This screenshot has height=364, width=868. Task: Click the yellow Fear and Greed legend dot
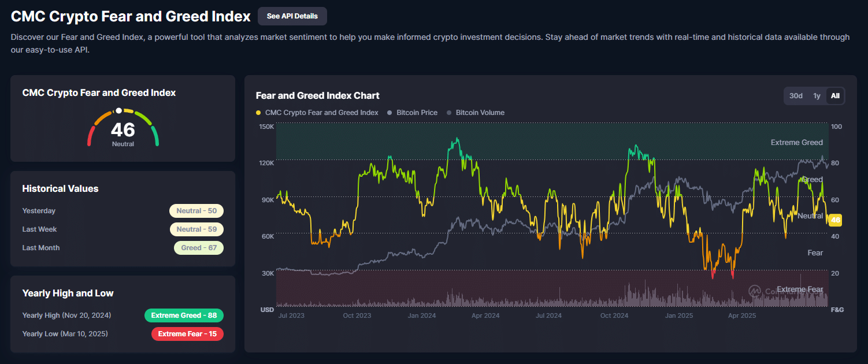point(258,112)
